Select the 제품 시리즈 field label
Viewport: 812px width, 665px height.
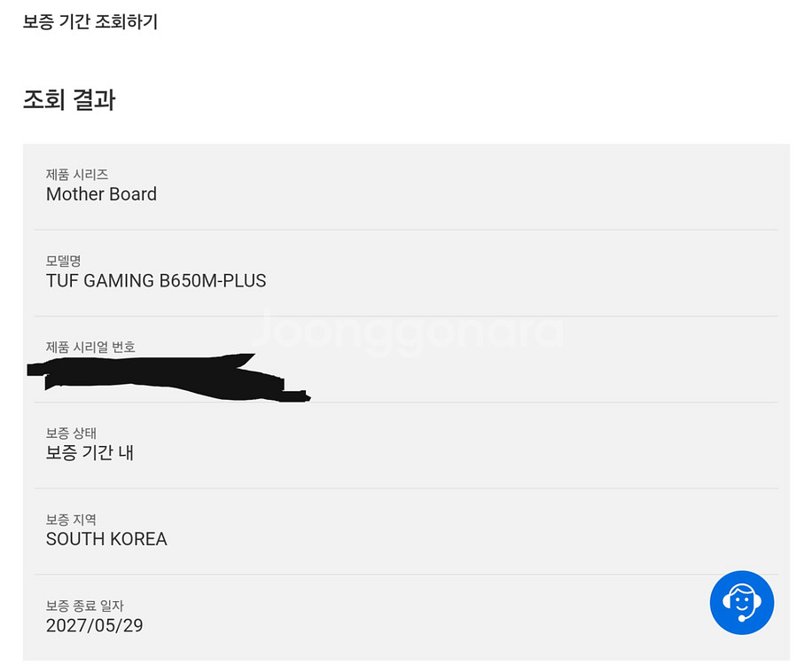point(77,176)
